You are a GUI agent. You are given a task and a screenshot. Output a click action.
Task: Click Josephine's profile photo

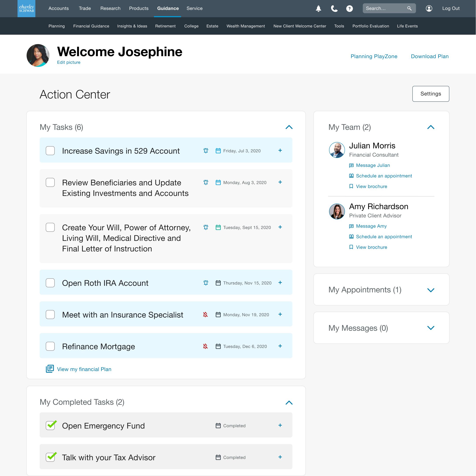coord(38,56)
